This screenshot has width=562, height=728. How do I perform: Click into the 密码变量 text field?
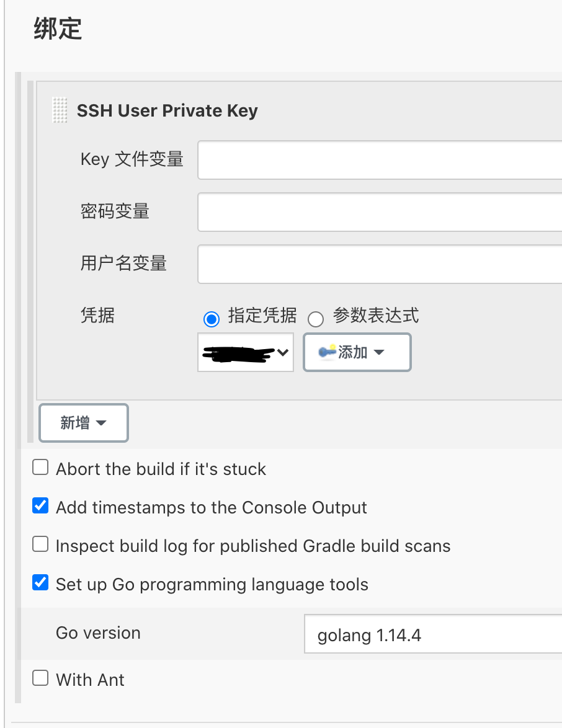point(380,212)
